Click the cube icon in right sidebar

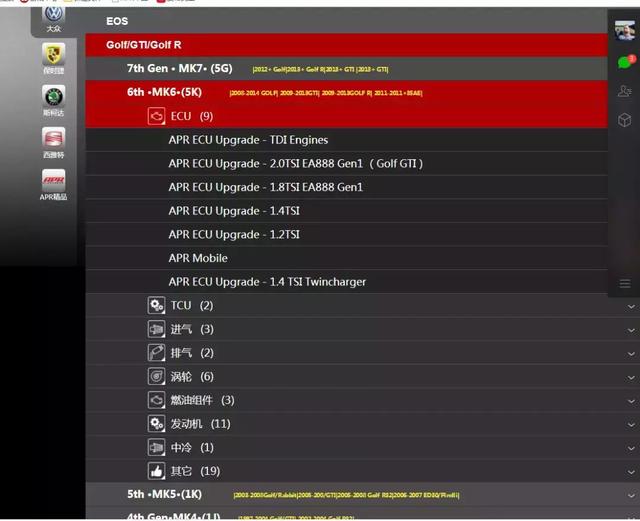(x=625, y=120)
